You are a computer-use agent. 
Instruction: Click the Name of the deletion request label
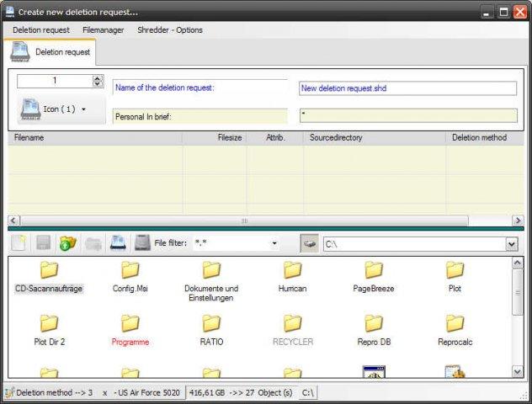tap(165, 88)
